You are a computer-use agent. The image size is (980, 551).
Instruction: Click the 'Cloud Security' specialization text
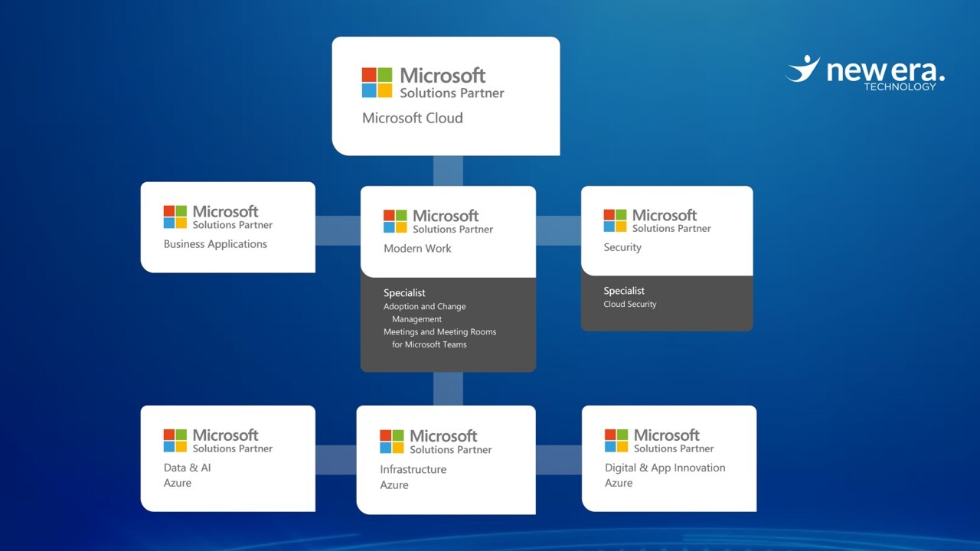tap(630, 304)
